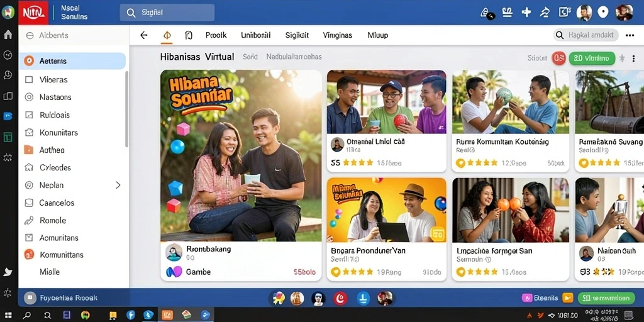Select the Nastaons radio option in sidebar
The width and height of the screenshot is (644, 322).
pos(29,97)
